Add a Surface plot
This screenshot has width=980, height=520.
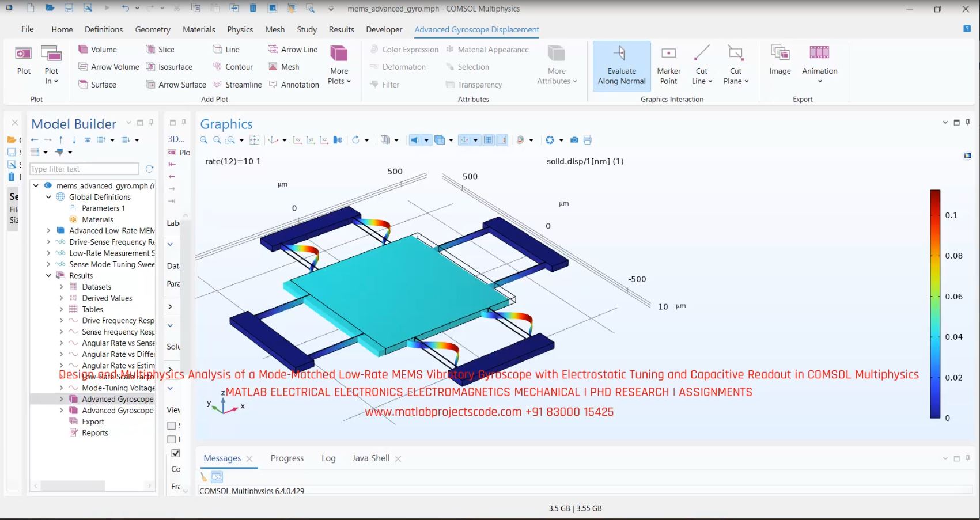tap(97, 85)
